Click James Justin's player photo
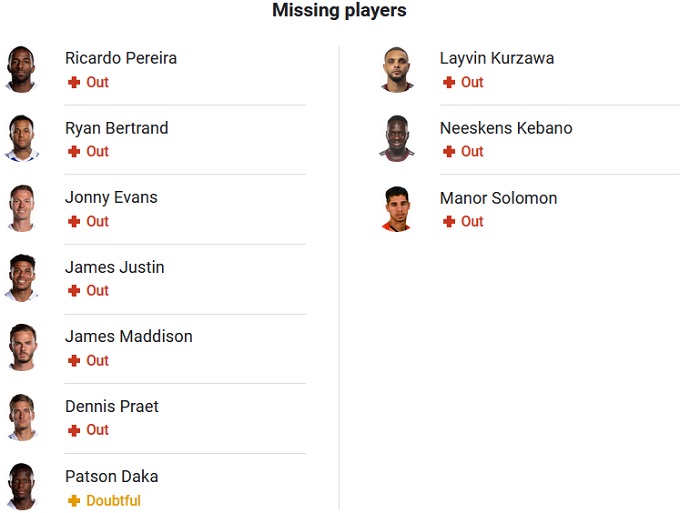The image size is (690, 513). (x=21, y=278)
